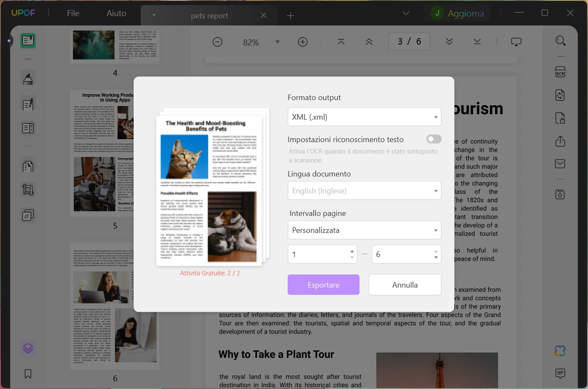Open the Organize Pages tool
Image resolution: width=588 pixels, height=389 pixels.
pyautogui.click(x=28, y=166)
